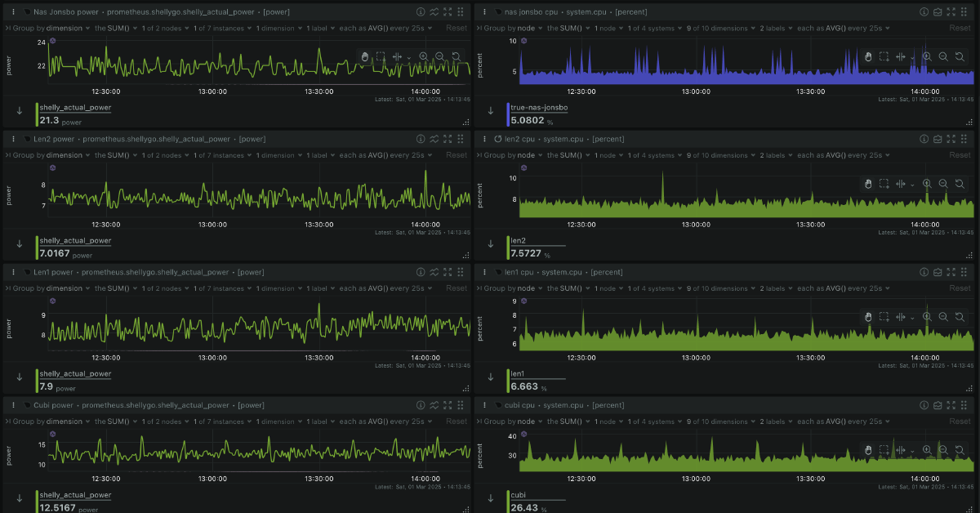
Task: Open '1 label' dropdown on Len1 power panel
Action: (x=320, y=288)
